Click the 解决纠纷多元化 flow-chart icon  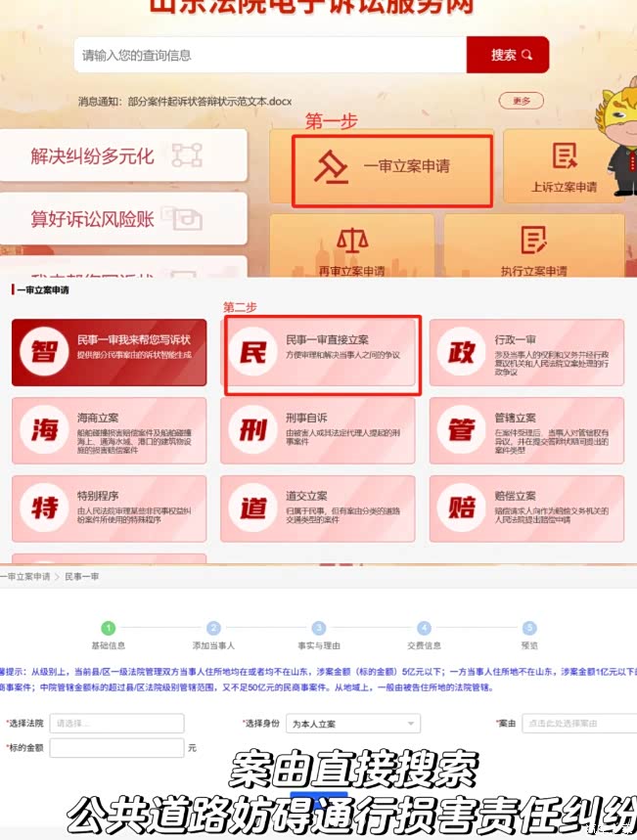(187, 155)
